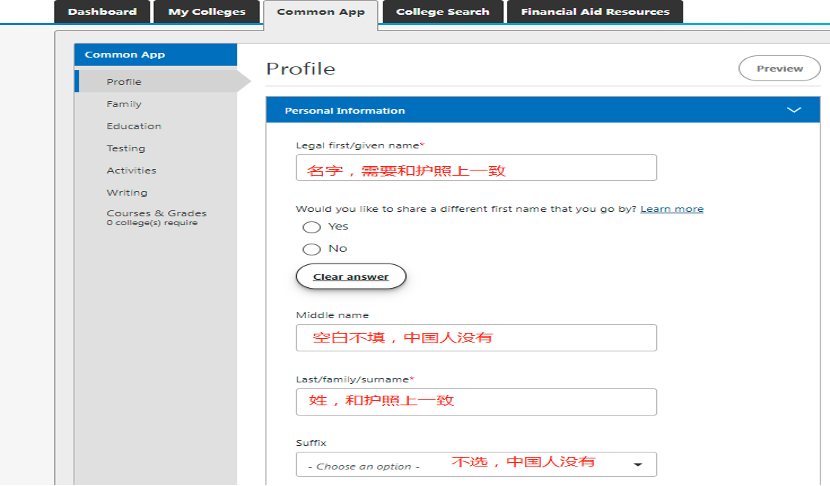Viewport: 830px width, 486px height.
Task: Follow the Learn more link
Action: tap(672, 209)
